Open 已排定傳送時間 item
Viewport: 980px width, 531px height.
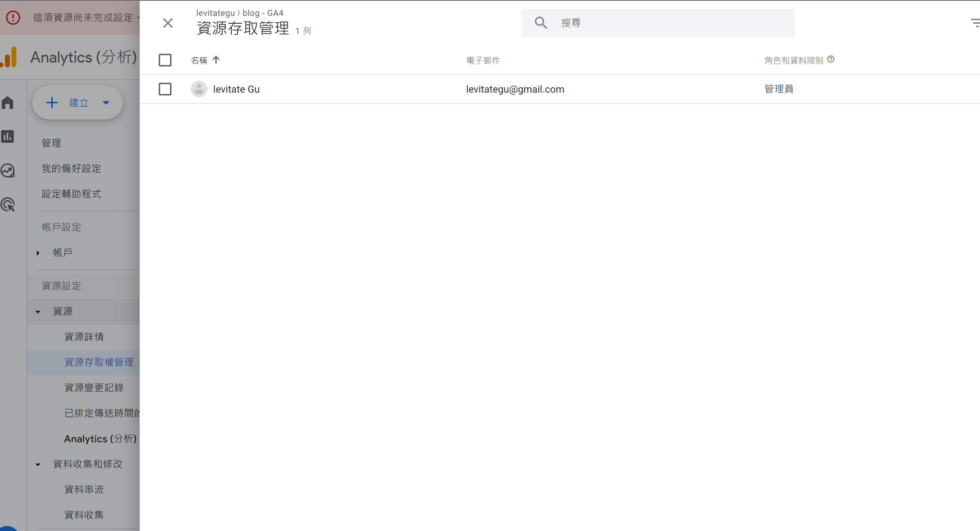click(101, 413)
